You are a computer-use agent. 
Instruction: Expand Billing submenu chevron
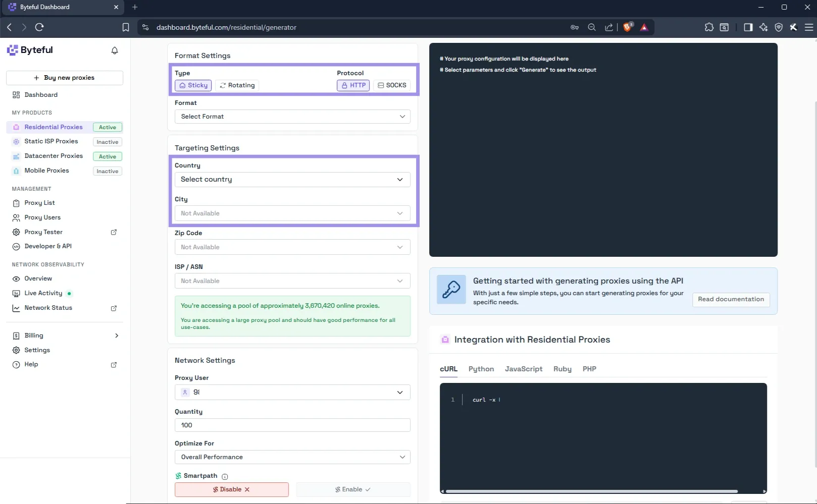pos(117,335)
